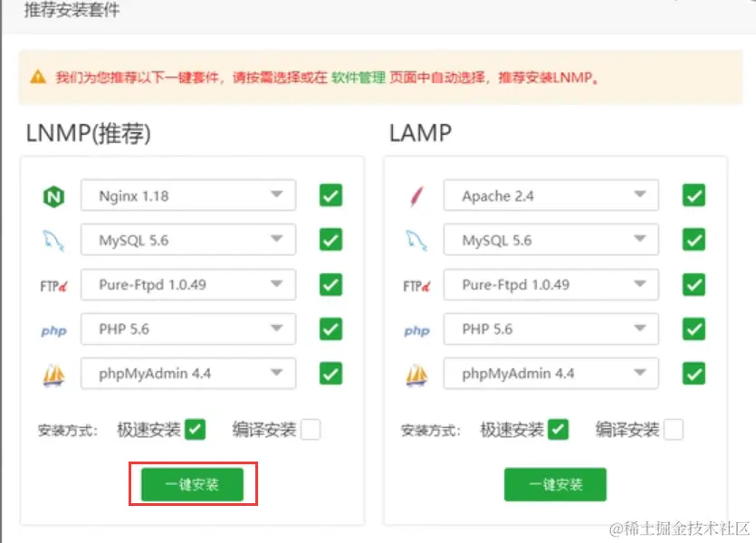Toggle 极速安装 checkbox in LAMP

pyautogui.click(x=559, y=429)
